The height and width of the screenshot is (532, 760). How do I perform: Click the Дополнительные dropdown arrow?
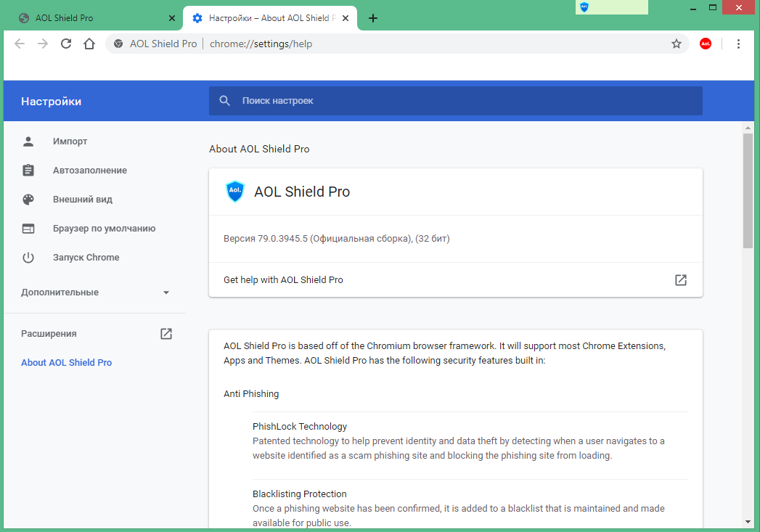[166, 292]
